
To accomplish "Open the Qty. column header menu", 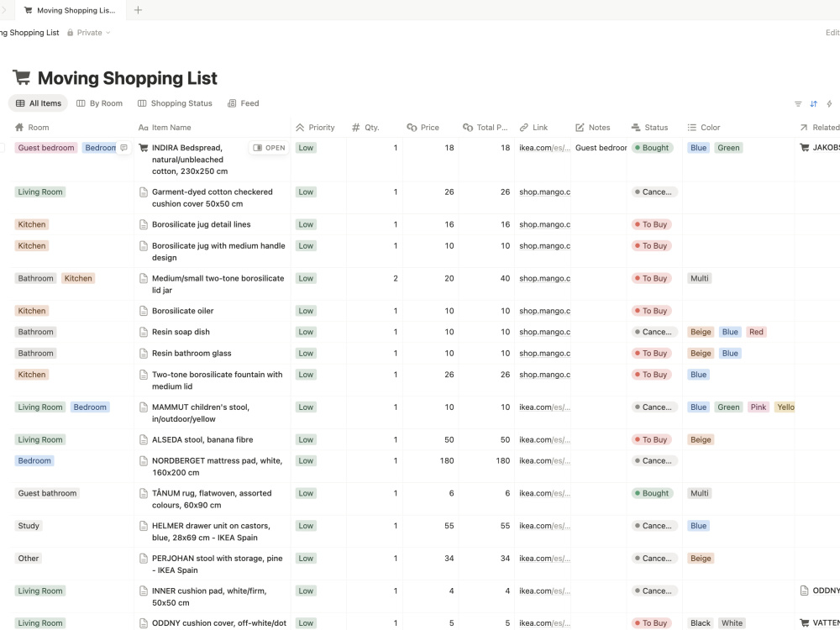I will [x=374, y=128].
